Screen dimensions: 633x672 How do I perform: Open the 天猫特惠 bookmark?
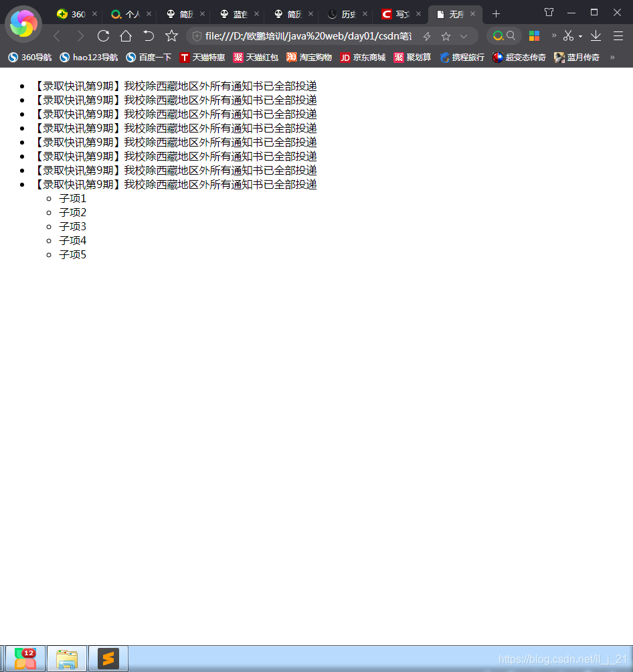202,57
